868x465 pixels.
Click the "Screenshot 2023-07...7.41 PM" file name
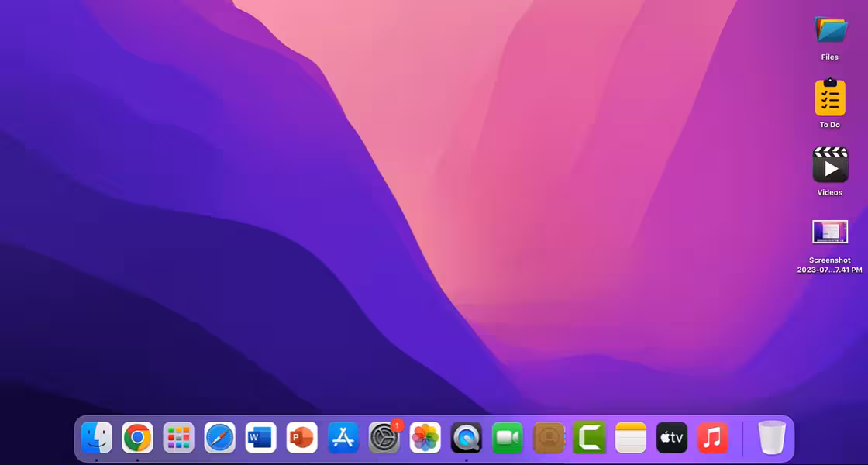(830, 265)
